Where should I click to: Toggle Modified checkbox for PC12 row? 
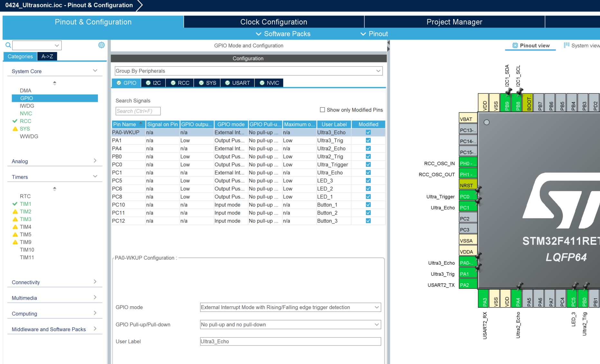point(368,221)
